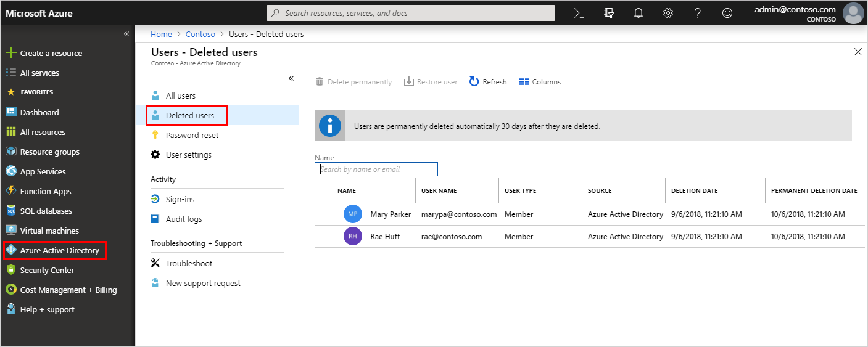Click rae@contoso.com user name cell
Image resolution: width=868 pixels, height=347 pixels.
452,237
